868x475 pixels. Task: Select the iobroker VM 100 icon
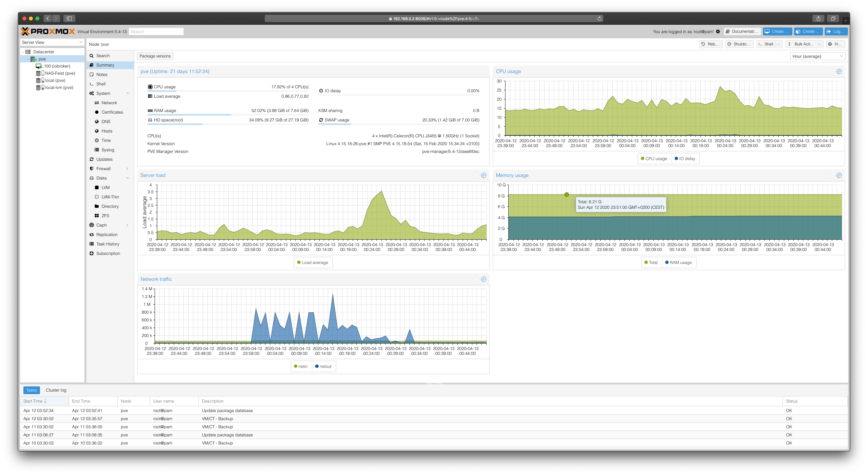coord(39,66)
